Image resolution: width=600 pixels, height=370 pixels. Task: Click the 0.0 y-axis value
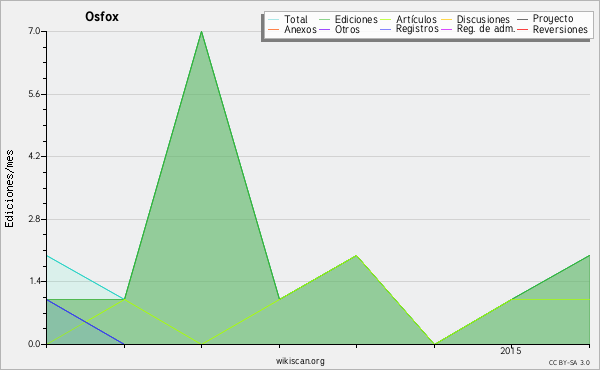coord(34,344)
